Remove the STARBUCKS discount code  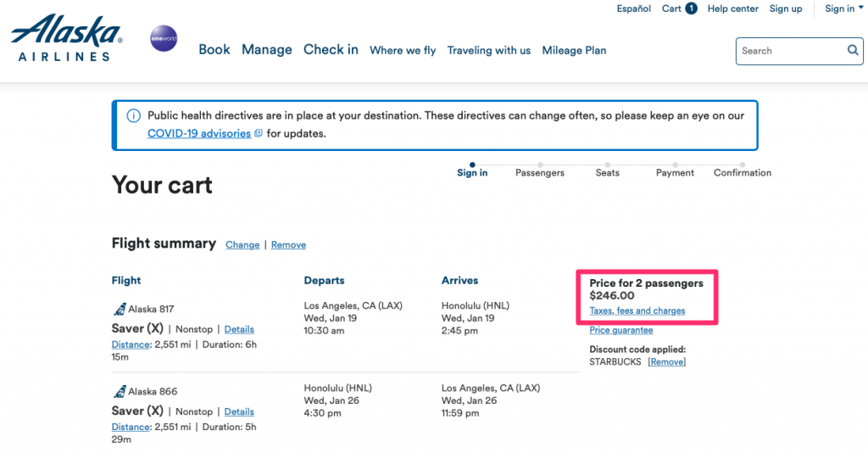[666, 362]
